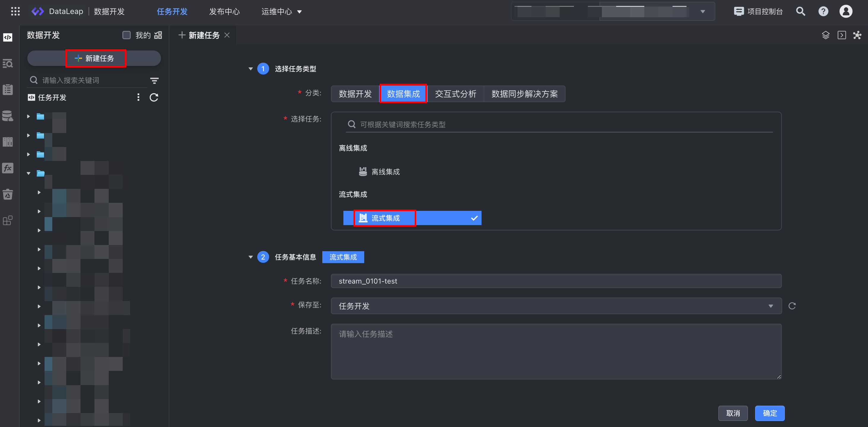Screen dimensions: 868x427
Task: Open the project selector dropdown arrow
Action: click(703, 12)
